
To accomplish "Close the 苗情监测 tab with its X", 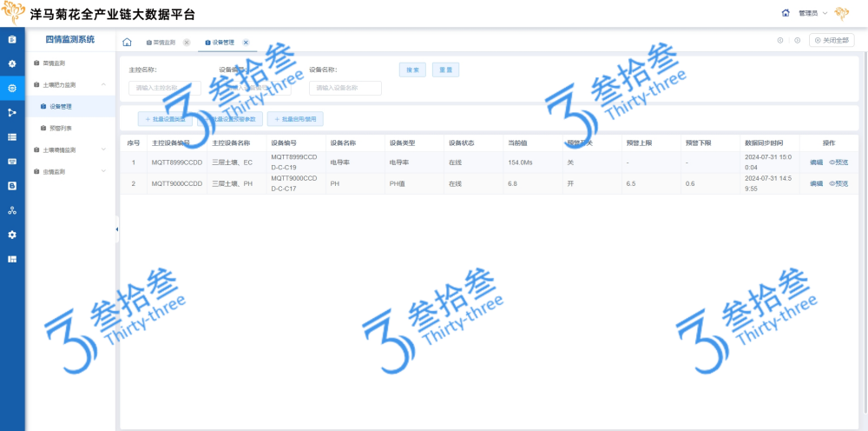I will tap(187, 42).
